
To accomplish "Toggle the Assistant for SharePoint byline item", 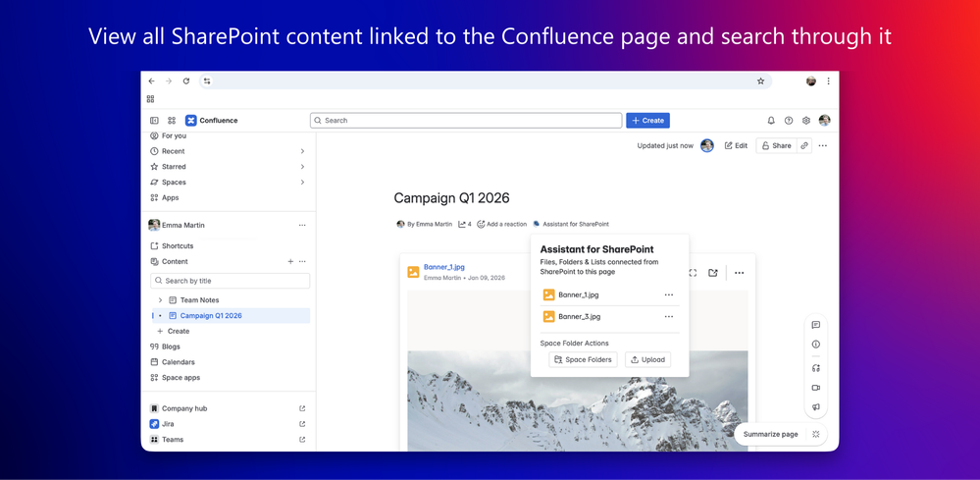I will (x=571, y=224).
